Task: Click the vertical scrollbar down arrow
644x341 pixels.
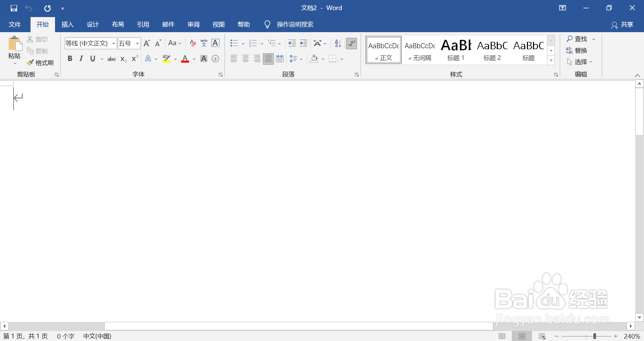Action: tap(639, 317)
